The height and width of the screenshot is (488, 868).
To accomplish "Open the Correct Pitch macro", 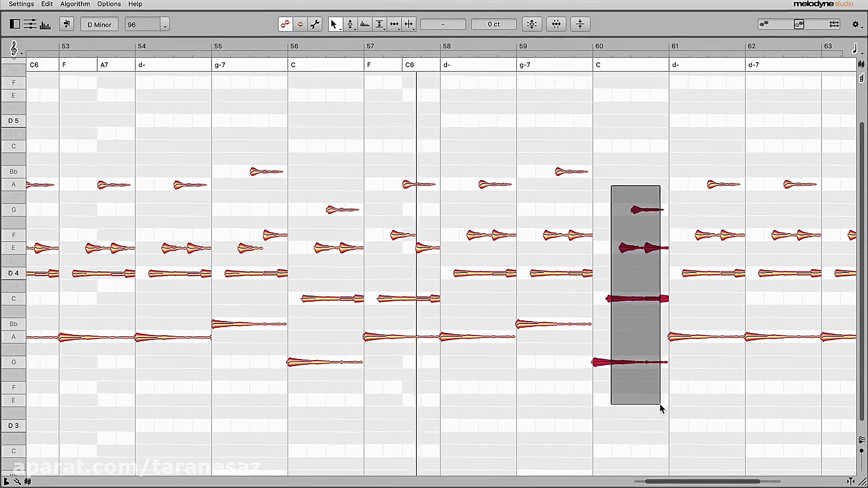I will pos(532,24).
